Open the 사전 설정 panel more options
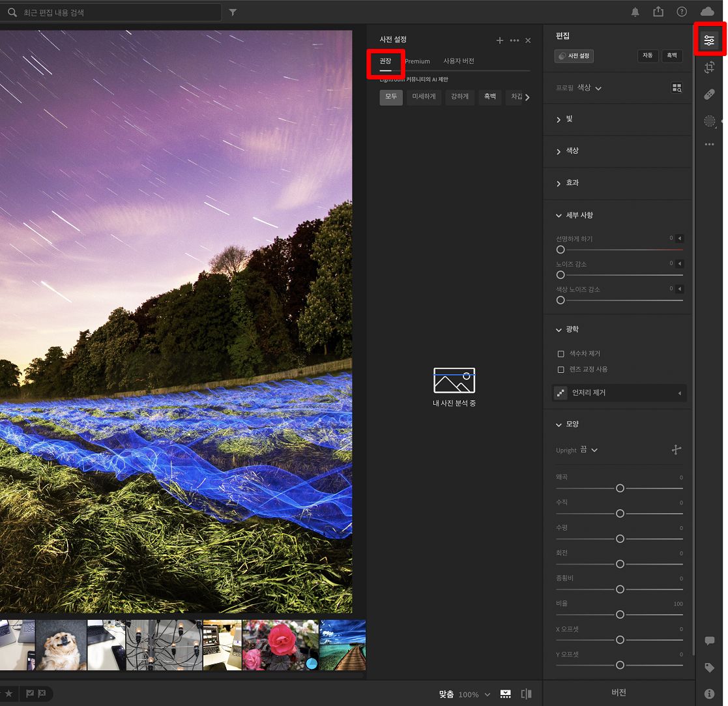This screenshot has width=728, height=706. [x=514, y=40]
